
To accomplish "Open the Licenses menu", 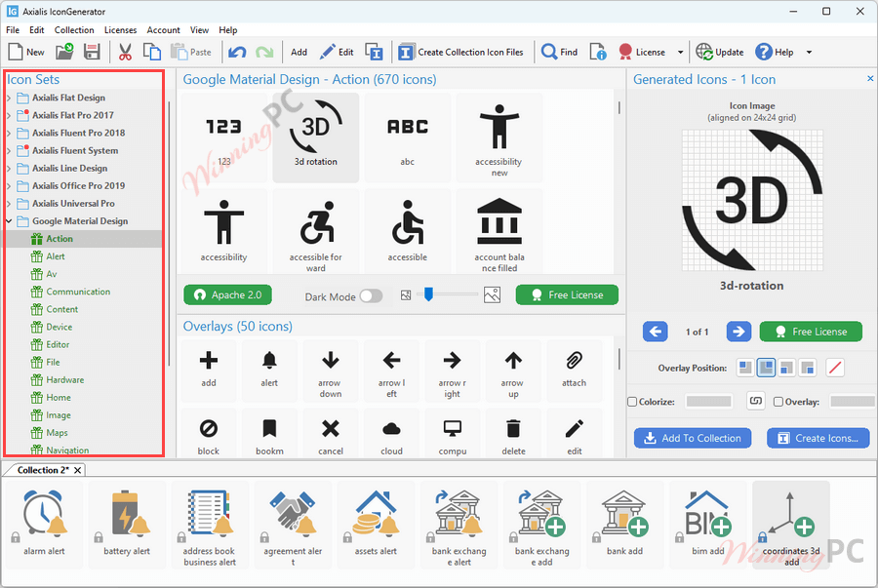I will (120, 30).
